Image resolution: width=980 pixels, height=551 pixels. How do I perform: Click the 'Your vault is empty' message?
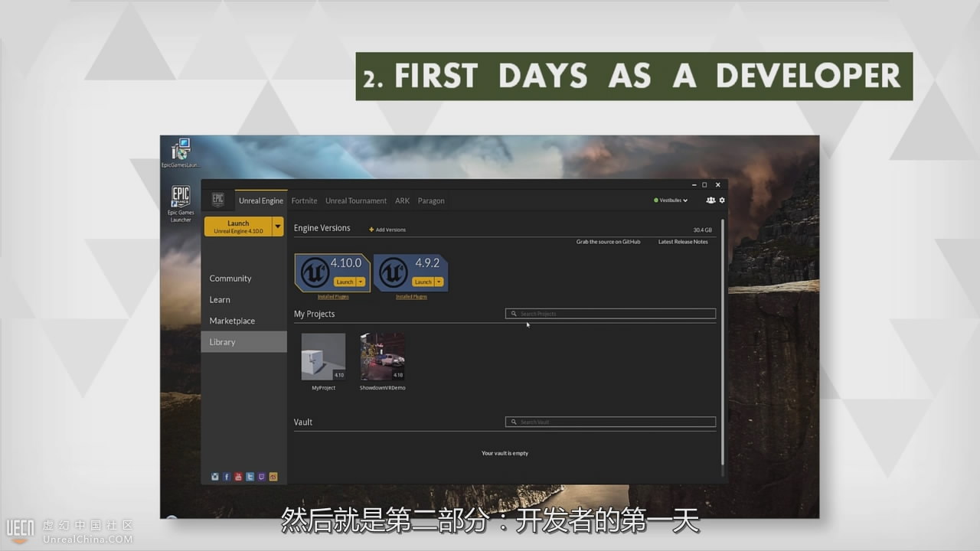point(505,453)
